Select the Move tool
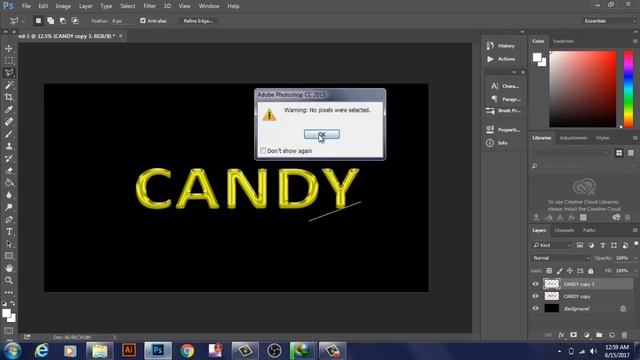This screenshot has height=360, width=640. (9, 49)
